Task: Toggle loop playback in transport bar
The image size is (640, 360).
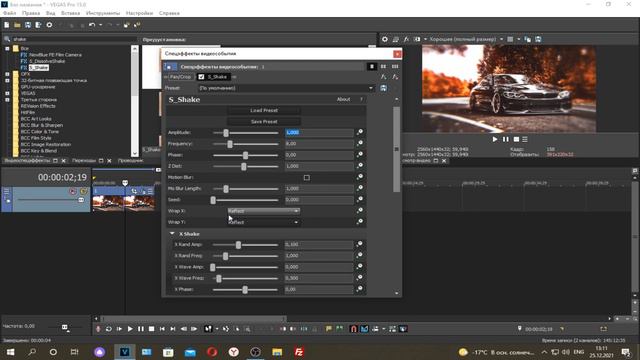Action: 109,329
